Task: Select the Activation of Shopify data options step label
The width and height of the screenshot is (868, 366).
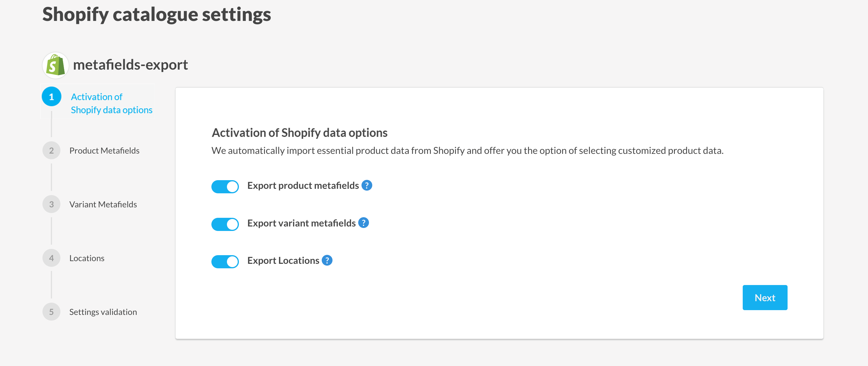Action: (111, 103)
